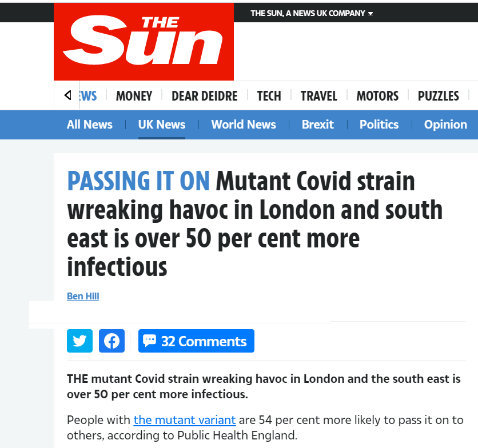
Task: Open the Travel section
Action: coord(318,96)
